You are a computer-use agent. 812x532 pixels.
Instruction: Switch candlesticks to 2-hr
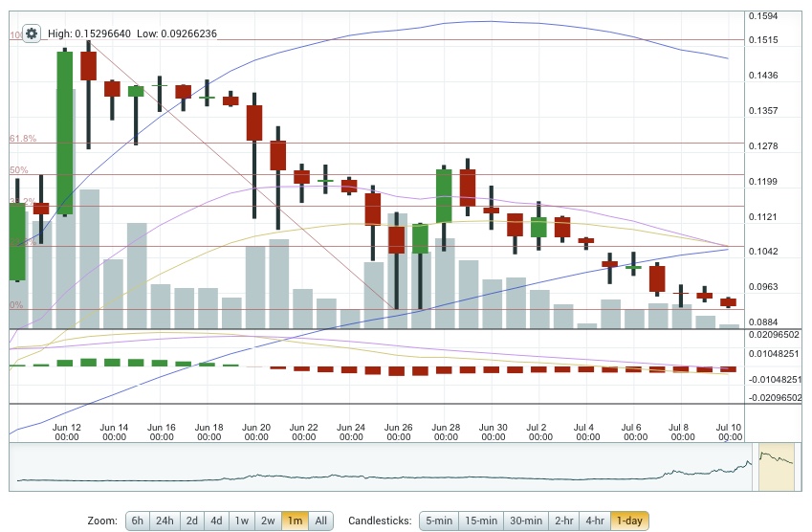click(564, 521)
